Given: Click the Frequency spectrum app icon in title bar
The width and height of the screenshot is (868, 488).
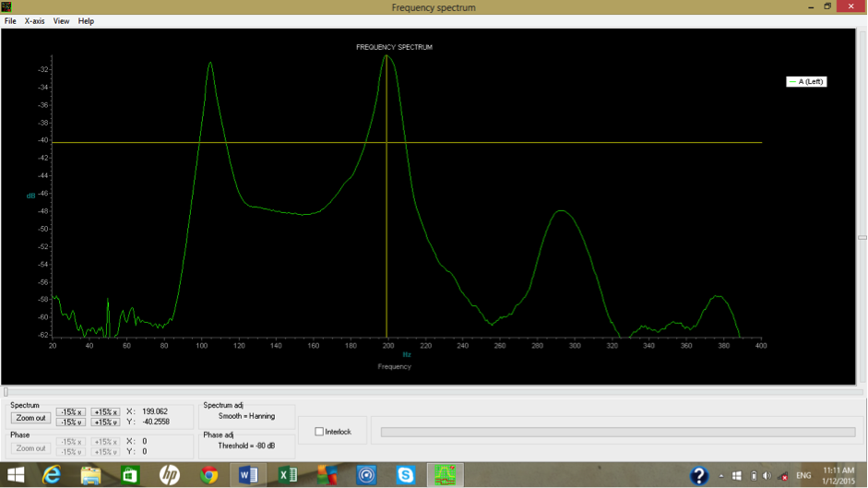Looking at the screenshot, I should [6, 6].
